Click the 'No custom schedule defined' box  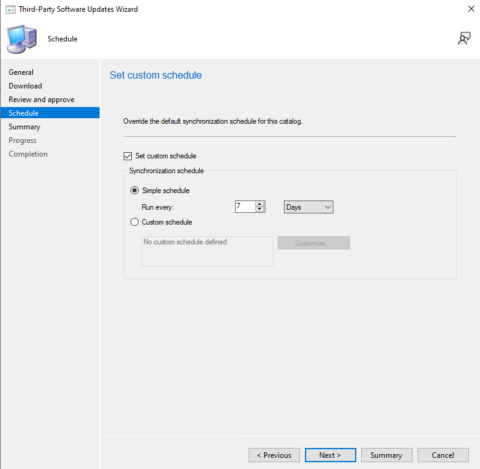point(207,251)
